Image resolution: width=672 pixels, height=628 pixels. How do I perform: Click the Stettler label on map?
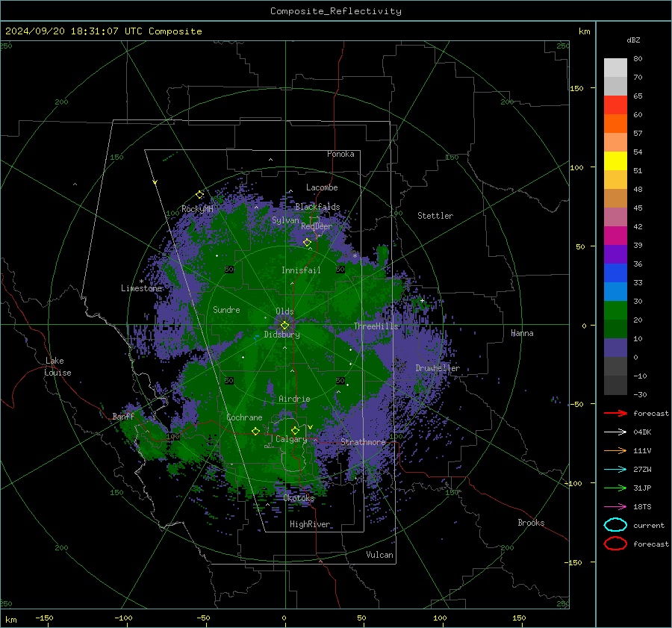(435, 216)
